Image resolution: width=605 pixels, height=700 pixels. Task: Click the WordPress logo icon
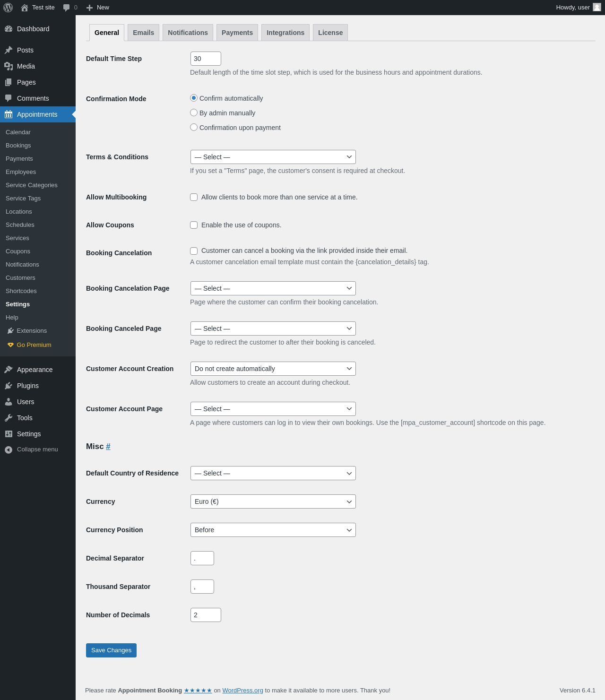(x=8, y=8)
